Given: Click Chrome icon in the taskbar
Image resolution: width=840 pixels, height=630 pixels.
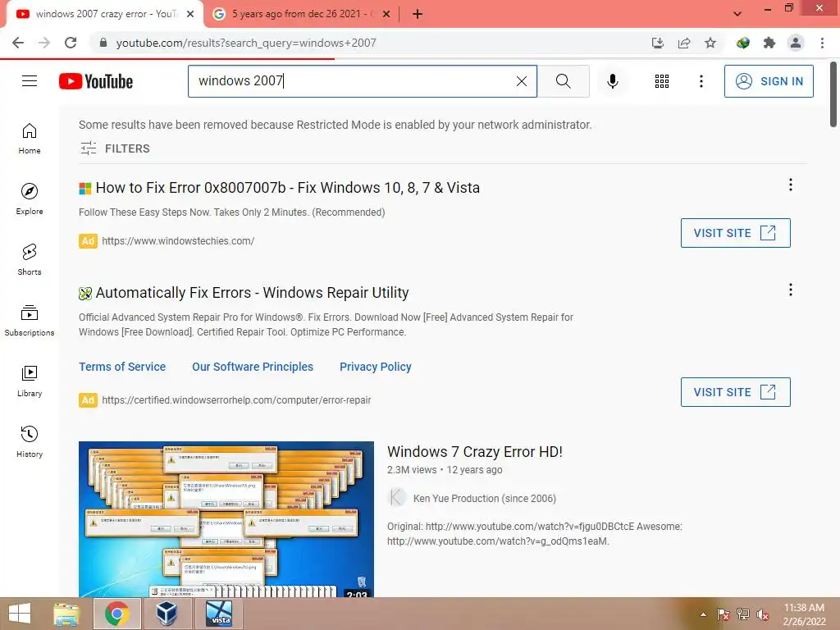Looking at the screenshot, I should [x=117, y=614].
